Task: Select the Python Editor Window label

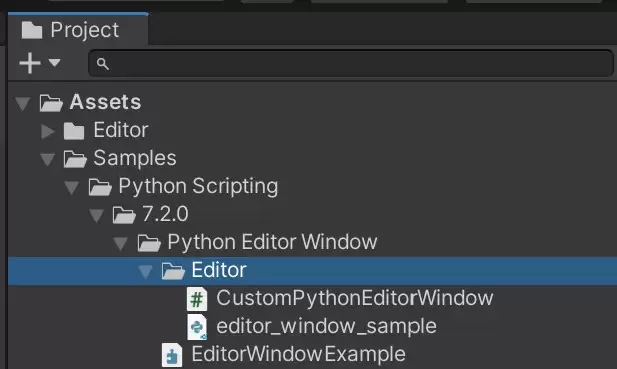Action: click(x=272, y=242)
